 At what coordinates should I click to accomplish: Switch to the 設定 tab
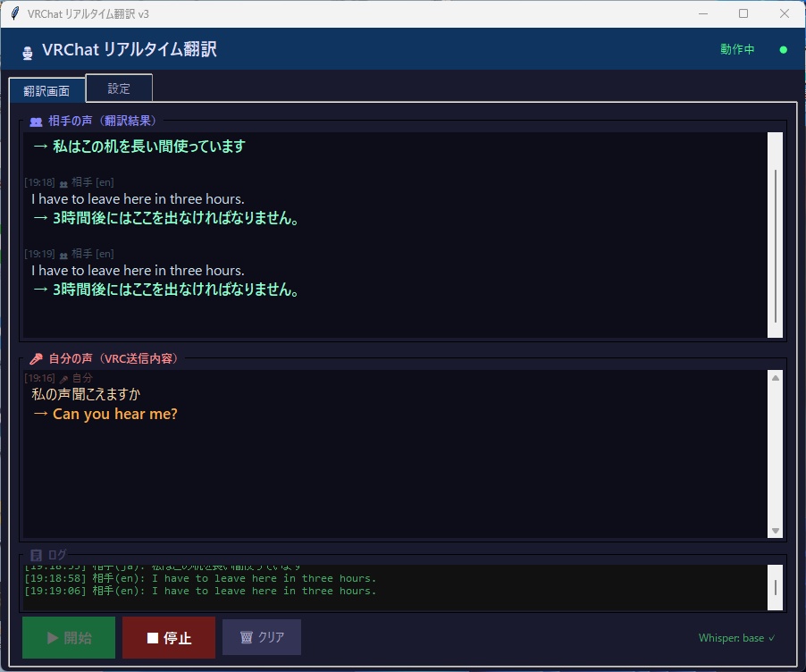coord(119,88)
